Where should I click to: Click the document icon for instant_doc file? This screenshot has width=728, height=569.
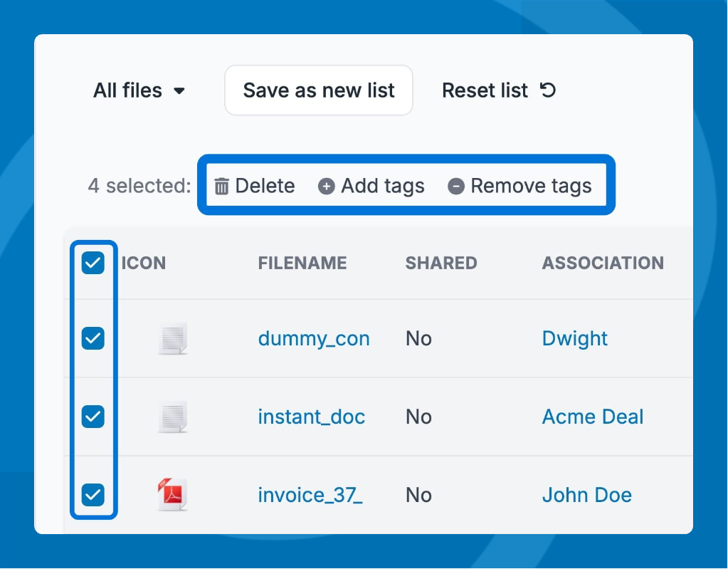[x=172, y=417]
